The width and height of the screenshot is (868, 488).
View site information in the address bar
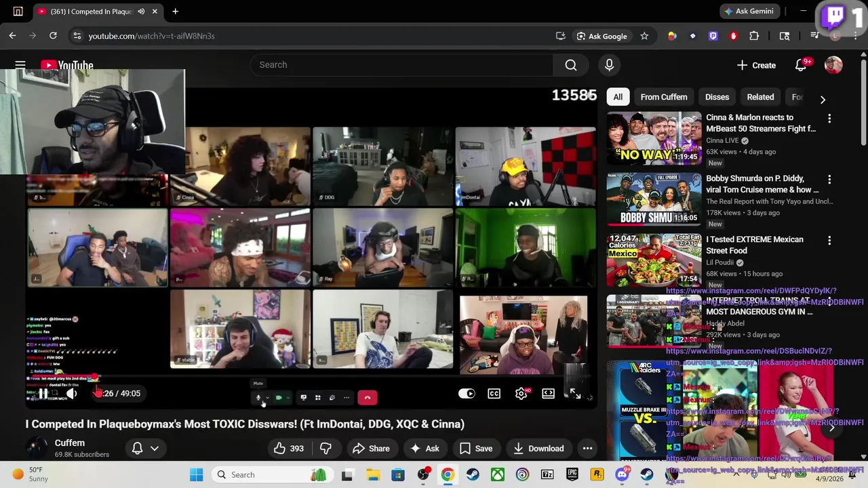pyautogui.click(x=77, y=36)
